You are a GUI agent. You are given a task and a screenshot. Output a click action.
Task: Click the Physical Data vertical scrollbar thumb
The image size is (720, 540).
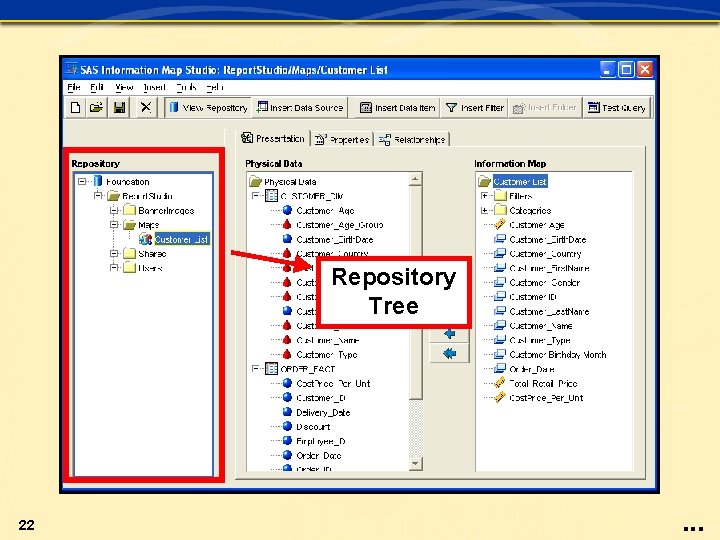415,292
